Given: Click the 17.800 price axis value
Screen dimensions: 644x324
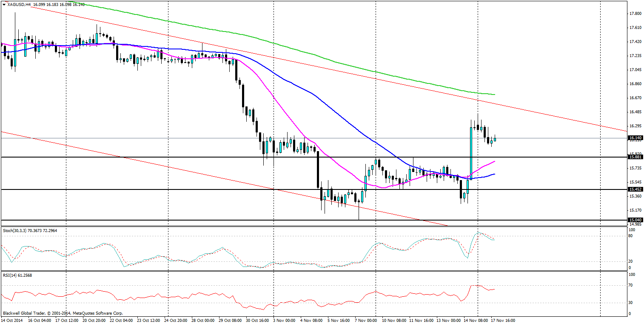Looking at the screenshot, I should [x=635, y=14].
